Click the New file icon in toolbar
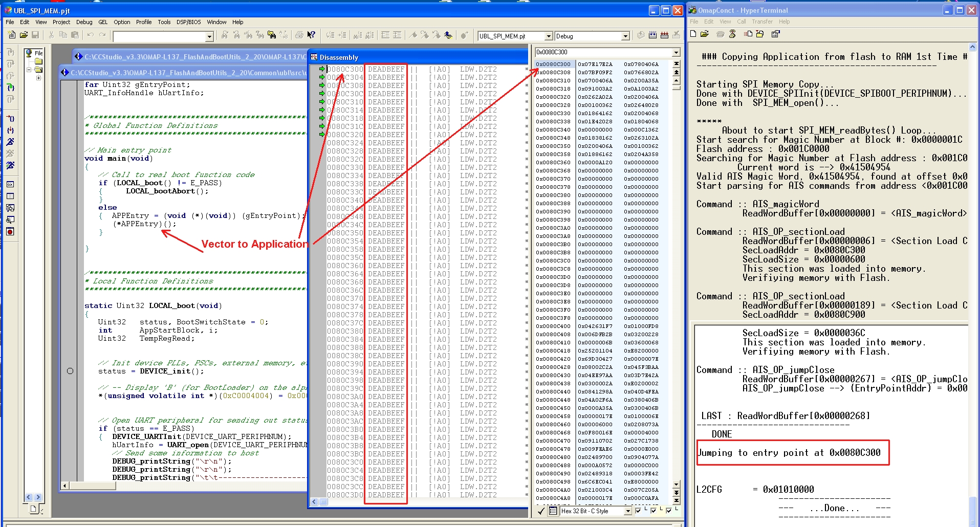This screenshot has height=527, width=980. tap(12, 35)
